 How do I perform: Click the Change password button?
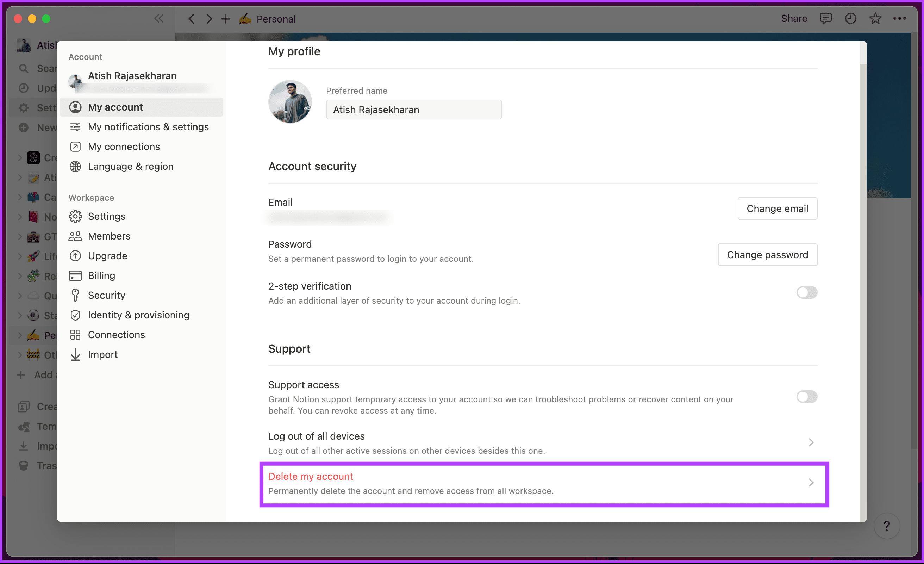(767, 254)
